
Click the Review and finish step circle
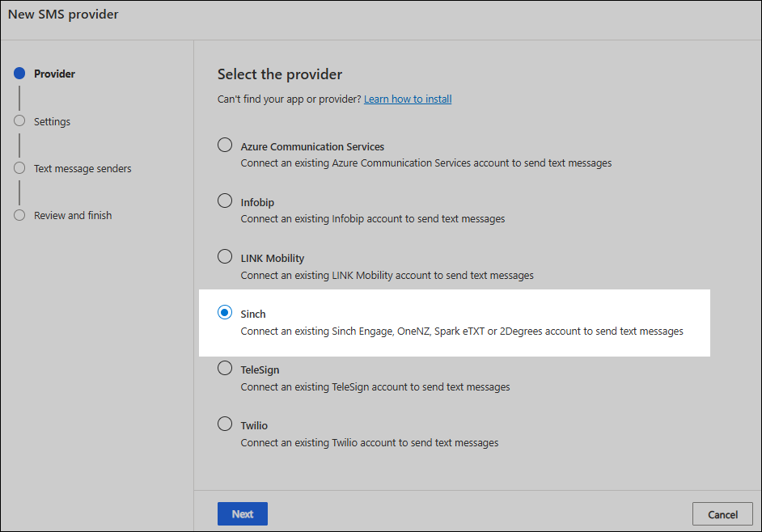point(19,215)
